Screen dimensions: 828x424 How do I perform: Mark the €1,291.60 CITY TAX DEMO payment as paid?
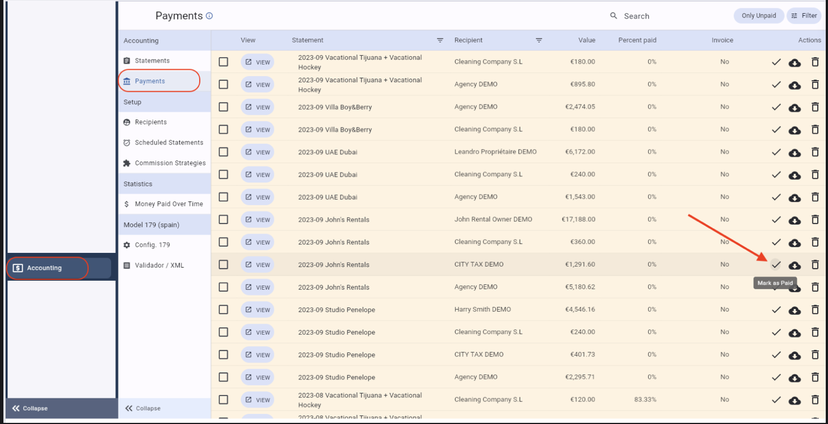click(x=775, y=265)
